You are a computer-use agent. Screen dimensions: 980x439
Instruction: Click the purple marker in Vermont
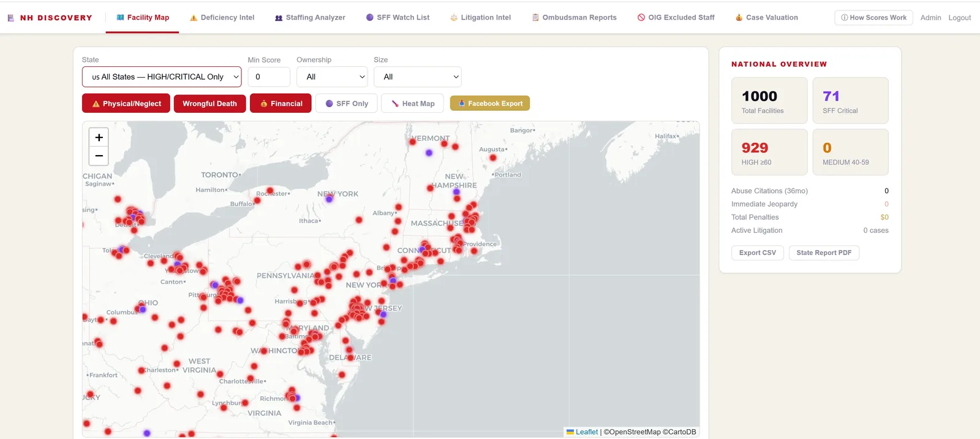(x=429, y=153)
